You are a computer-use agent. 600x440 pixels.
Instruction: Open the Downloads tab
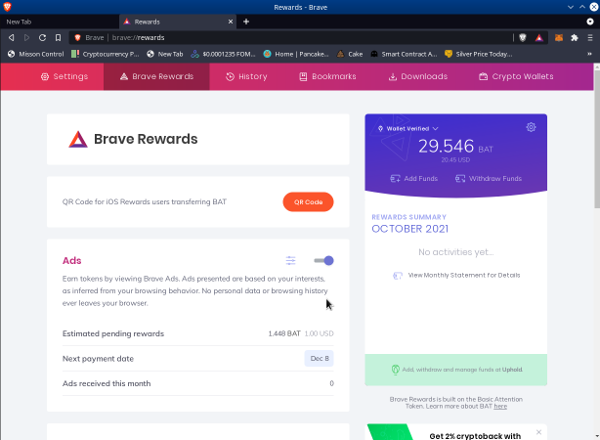[418, 77]
